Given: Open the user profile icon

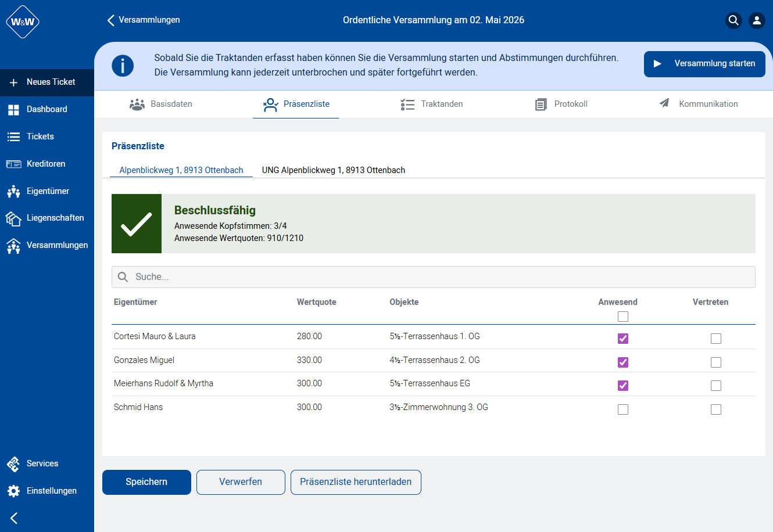Looking at the screenshot, I should 756,20.
